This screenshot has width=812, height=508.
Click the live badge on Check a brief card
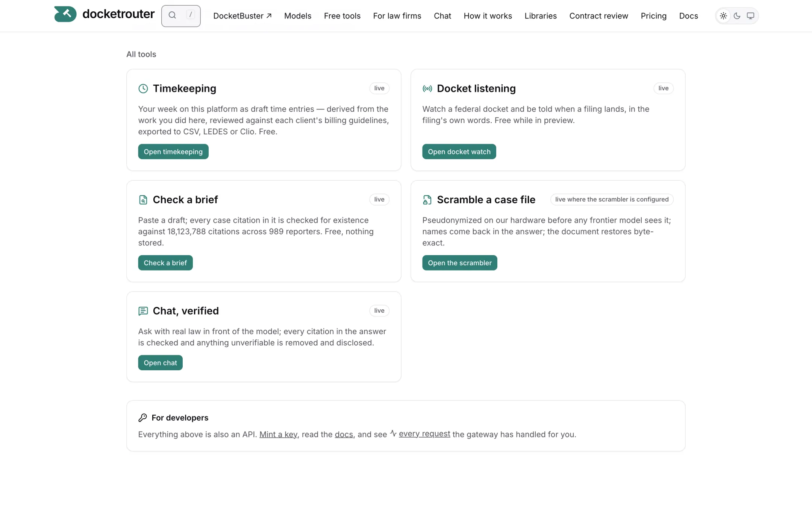pyautogui.click(x=379, y=199)
